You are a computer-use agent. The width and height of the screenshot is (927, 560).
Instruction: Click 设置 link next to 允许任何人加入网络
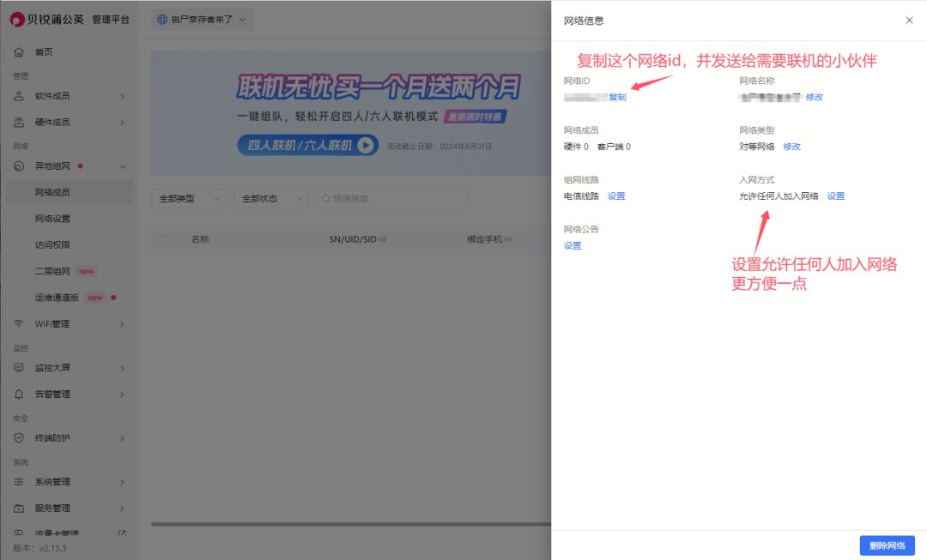pyautogui.click(x=835, y=196)
